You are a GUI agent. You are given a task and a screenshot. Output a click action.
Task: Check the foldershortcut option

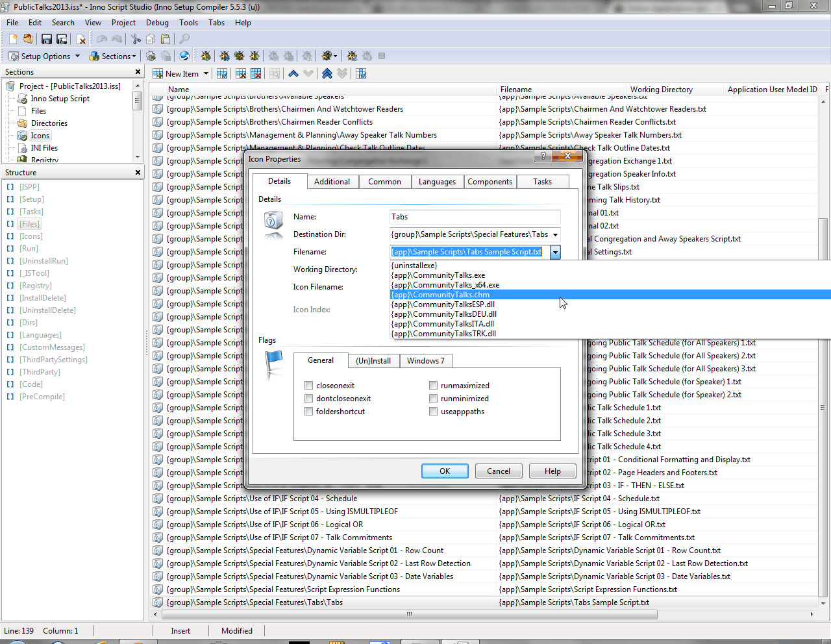[309, 412]
